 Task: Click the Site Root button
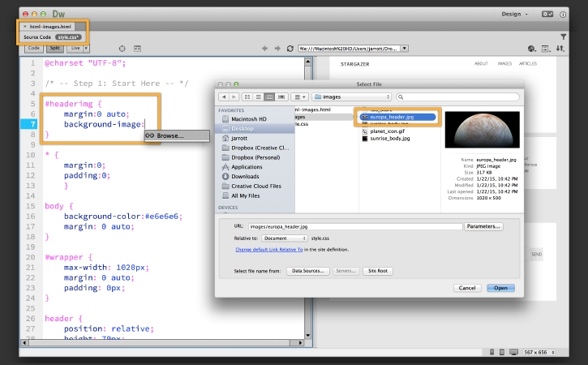pos(378,271)
